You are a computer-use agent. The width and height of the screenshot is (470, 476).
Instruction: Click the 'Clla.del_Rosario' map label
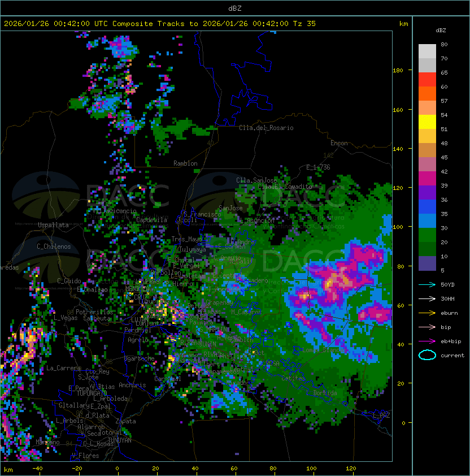point(266,128)
